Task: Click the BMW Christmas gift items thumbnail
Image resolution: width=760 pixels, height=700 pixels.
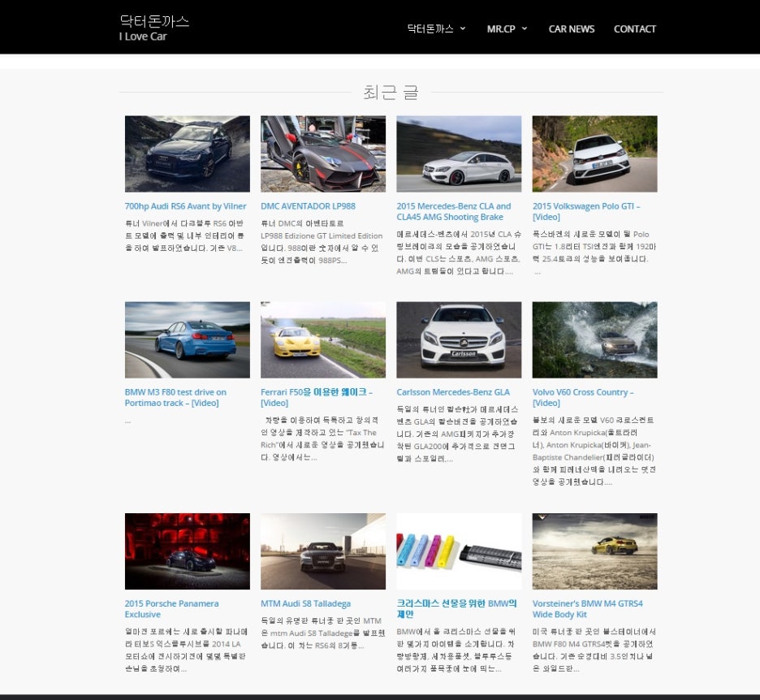Action: [x=459, y=551]
